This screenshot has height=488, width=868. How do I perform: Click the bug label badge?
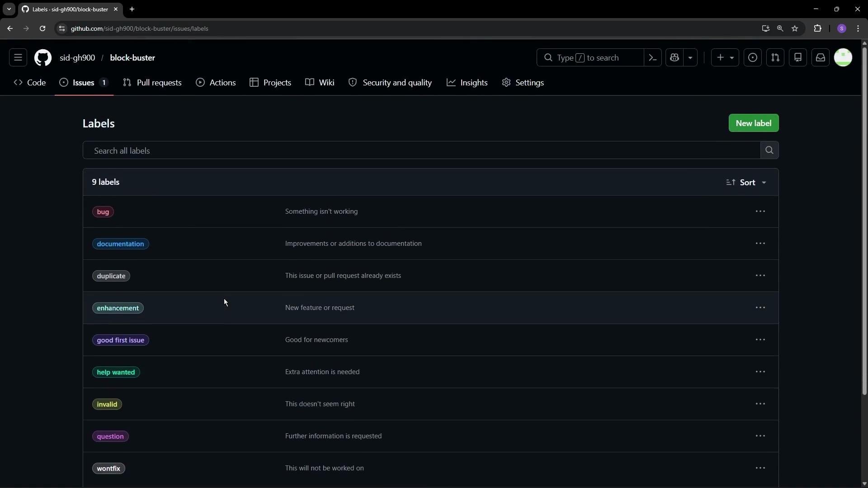click(103, 212)
